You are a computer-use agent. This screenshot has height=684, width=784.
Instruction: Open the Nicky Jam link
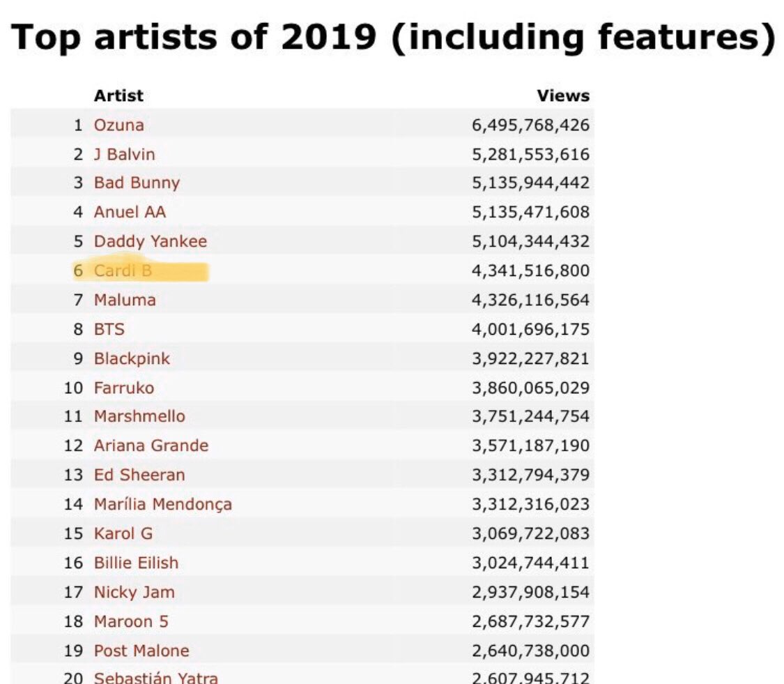click(134, 593)
